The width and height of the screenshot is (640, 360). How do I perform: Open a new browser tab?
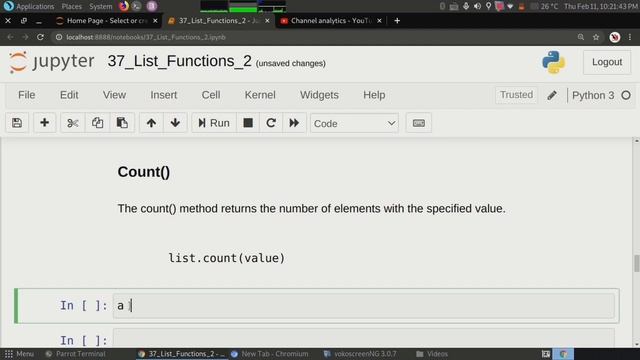pyautogui.click(x=397, y=21)
